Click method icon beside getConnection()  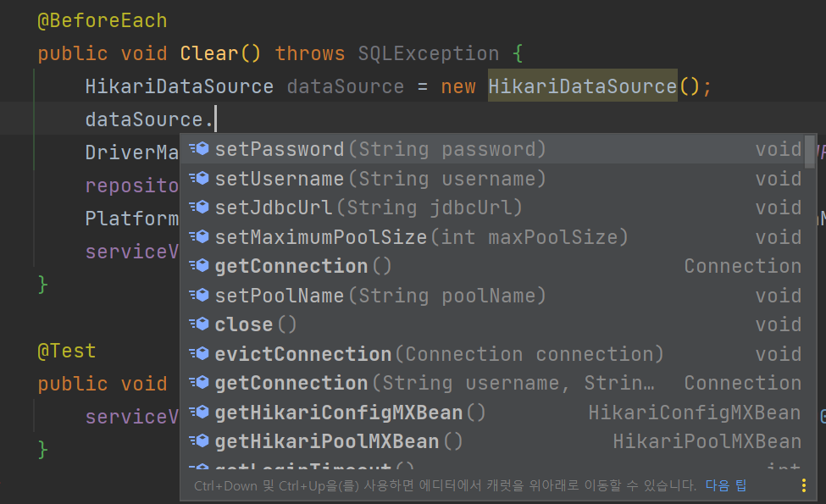(x=199, y=266)
